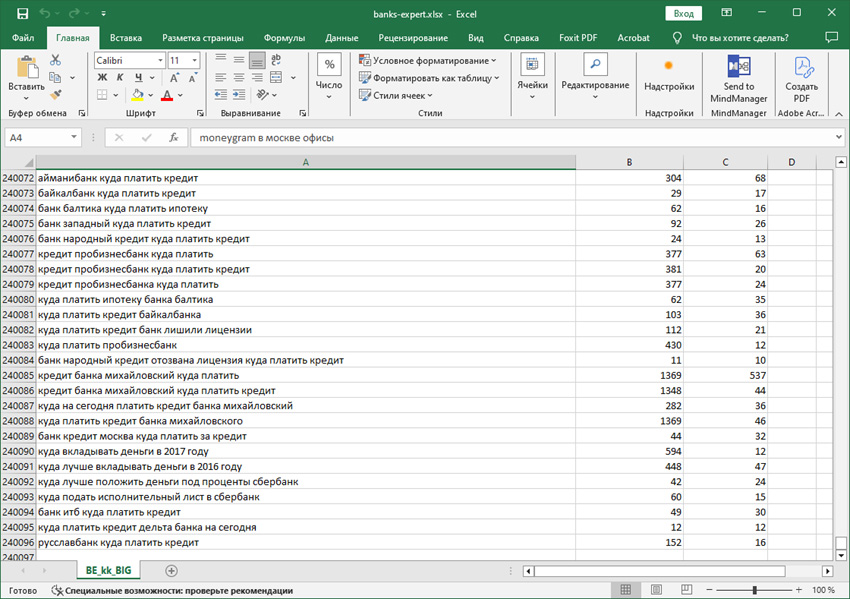Apply the red font color A
The height and width of the screenshot is (599, 850).
167,95
